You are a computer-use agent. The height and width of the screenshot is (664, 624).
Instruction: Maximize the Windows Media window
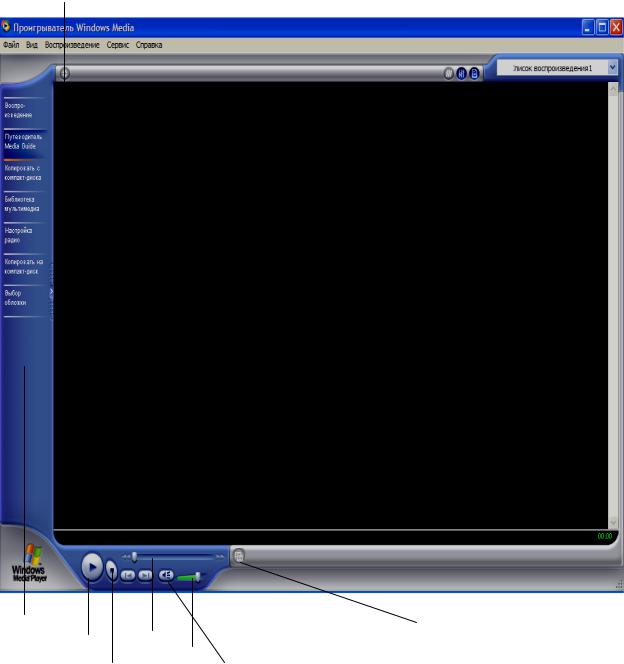click(602, 28)
